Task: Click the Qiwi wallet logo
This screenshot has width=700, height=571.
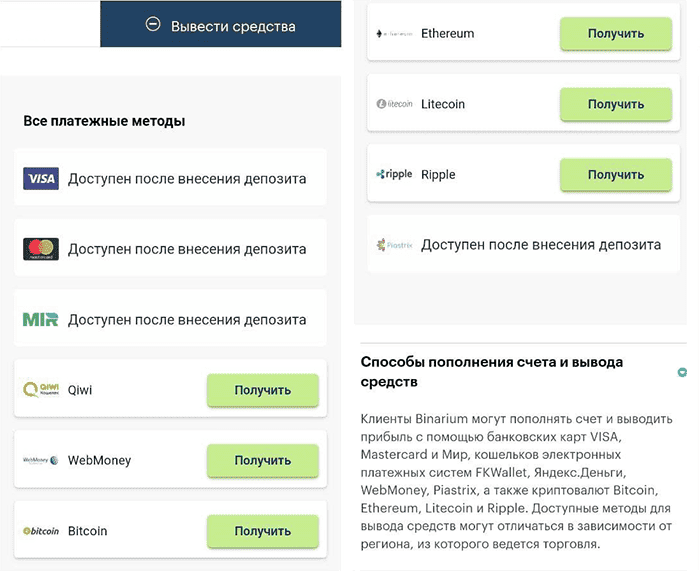Action: pyautogui.click(x=41, y=390)
